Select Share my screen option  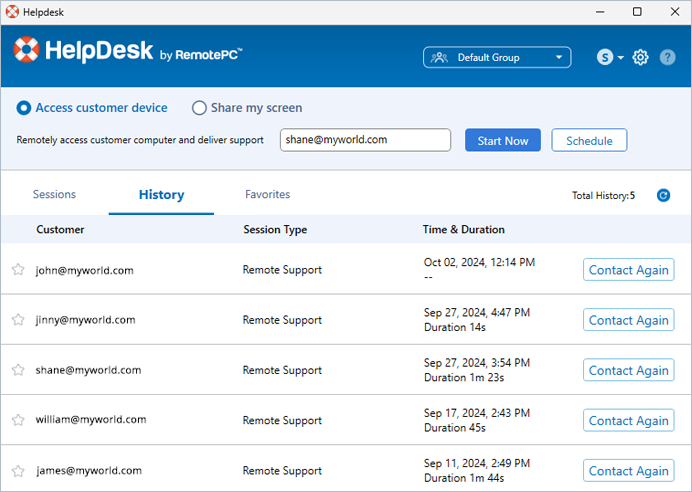[x=200, y=108]
